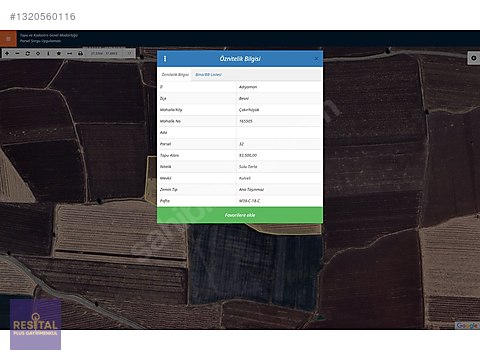Click the Google logo on map

coord(467,326)
